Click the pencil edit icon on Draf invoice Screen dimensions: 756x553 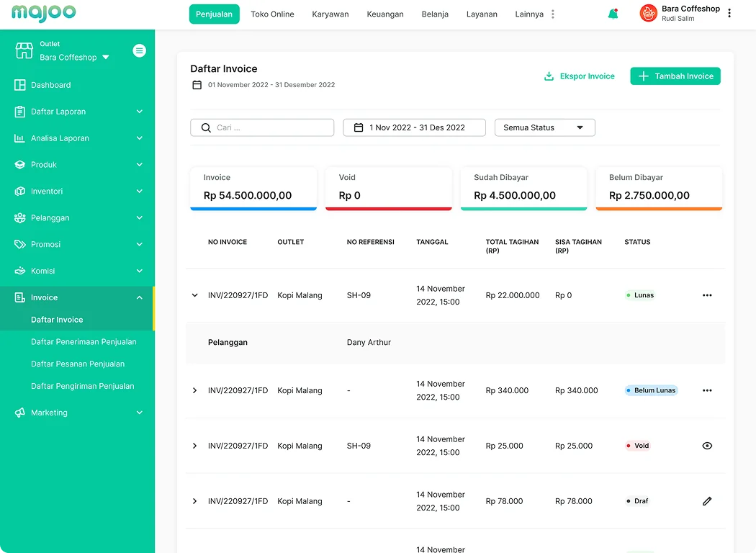(706, 501)
